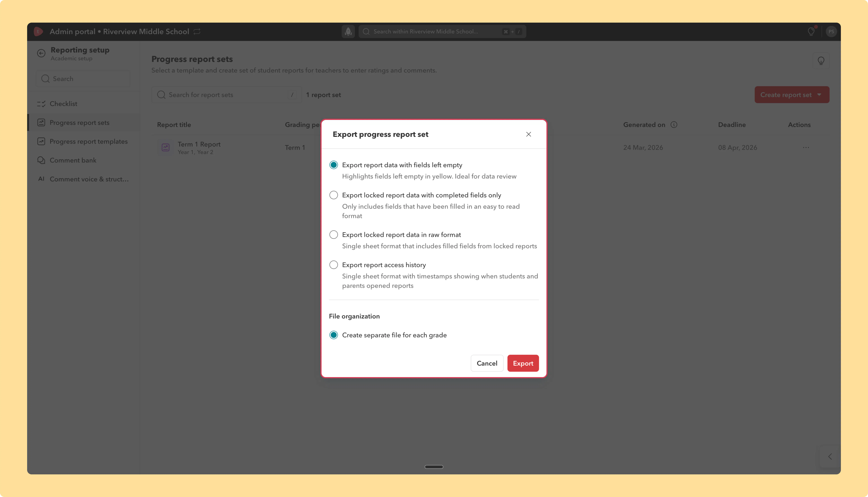Click the Term 1 Report icon

pos(165,147)
